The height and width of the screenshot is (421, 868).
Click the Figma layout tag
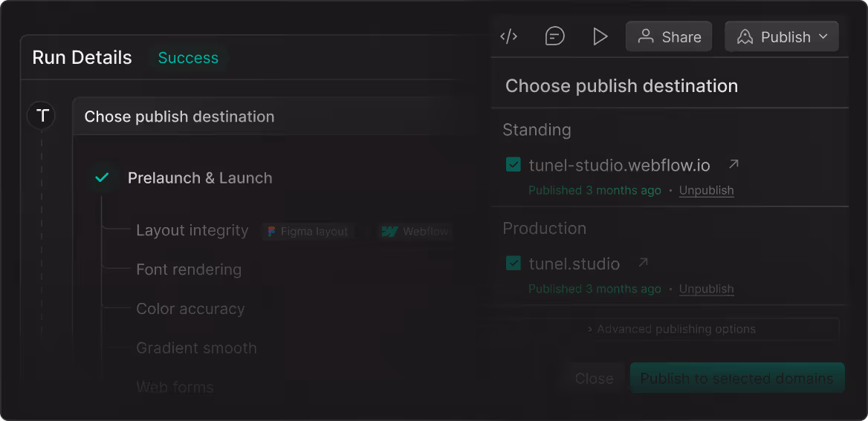[x=308, y=231]
